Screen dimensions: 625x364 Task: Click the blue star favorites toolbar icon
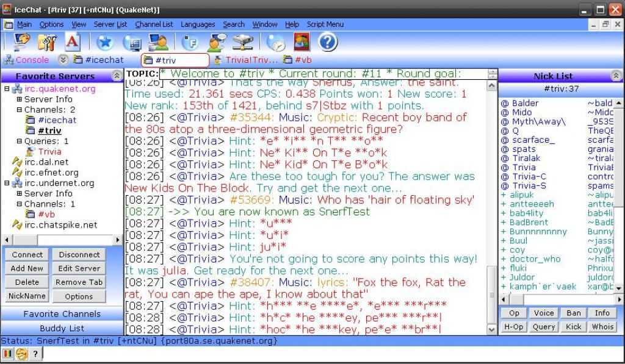pos(105,42)
